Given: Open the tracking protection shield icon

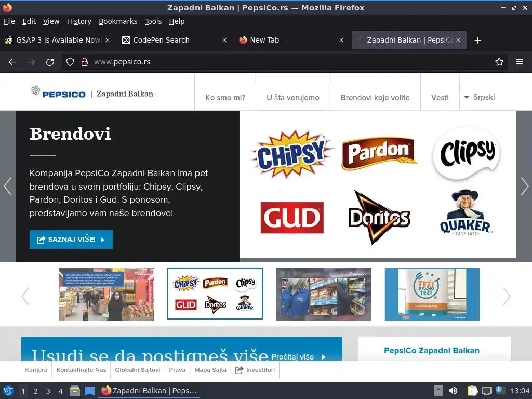Looking at the screenshot, I should click(70, 62).
